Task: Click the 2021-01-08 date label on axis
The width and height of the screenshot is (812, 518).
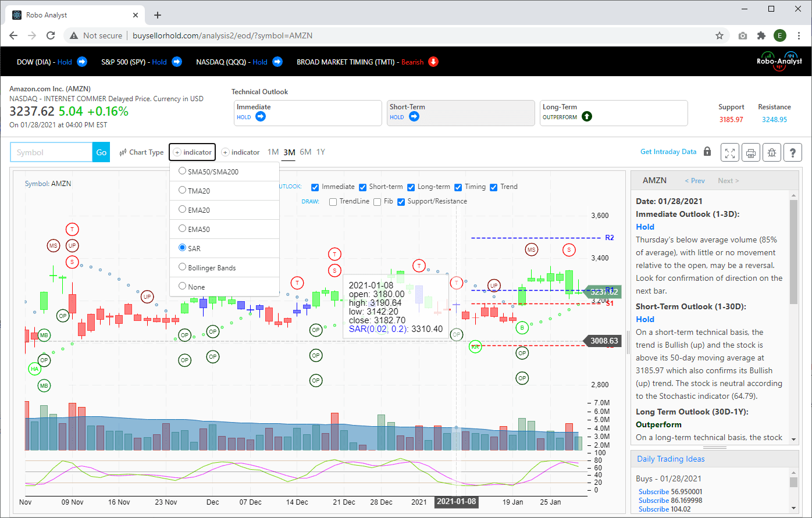Action: tap(457, 502)
